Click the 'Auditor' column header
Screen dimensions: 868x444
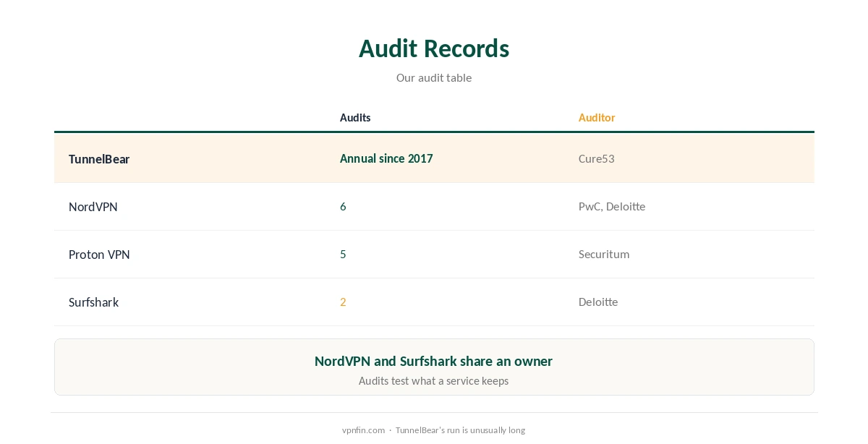[597, 117]
